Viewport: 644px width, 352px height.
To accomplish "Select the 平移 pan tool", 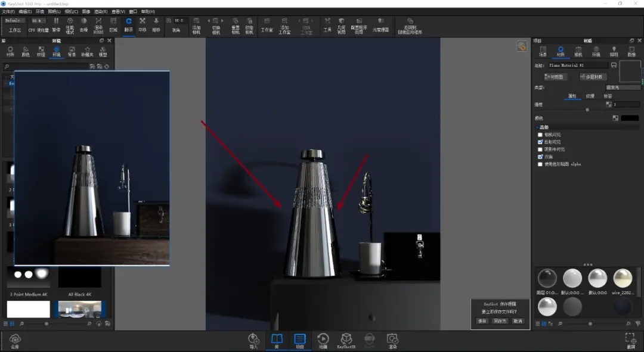I will (x=143, y=24).
